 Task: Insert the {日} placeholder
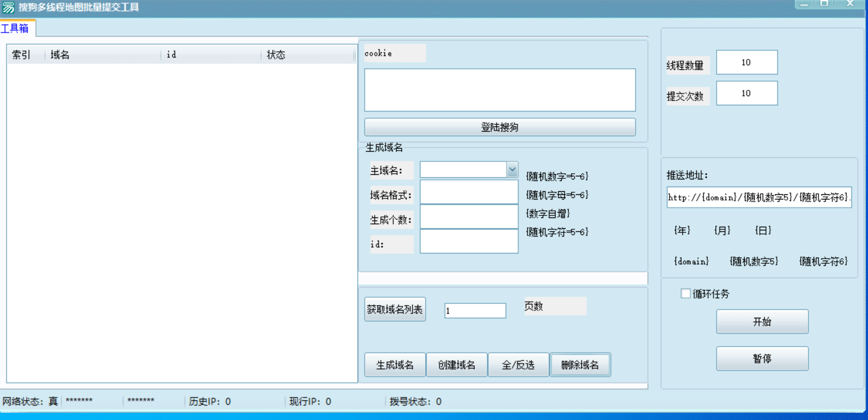click(x=763, y=230)
